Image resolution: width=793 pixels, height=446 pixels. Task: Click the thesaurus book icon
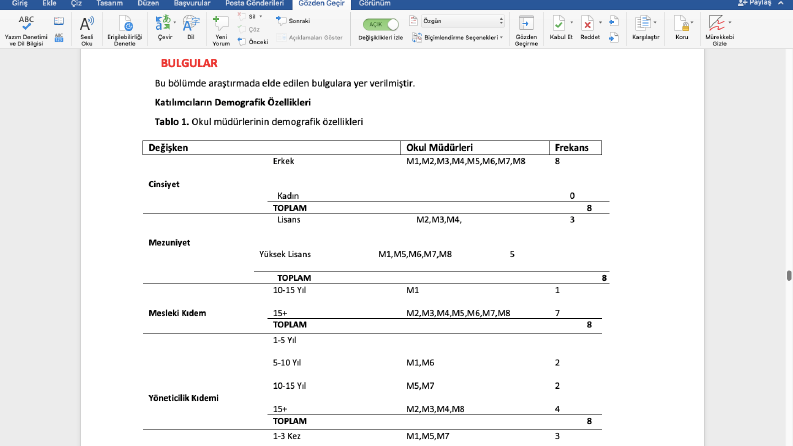(x=59, y=21)
